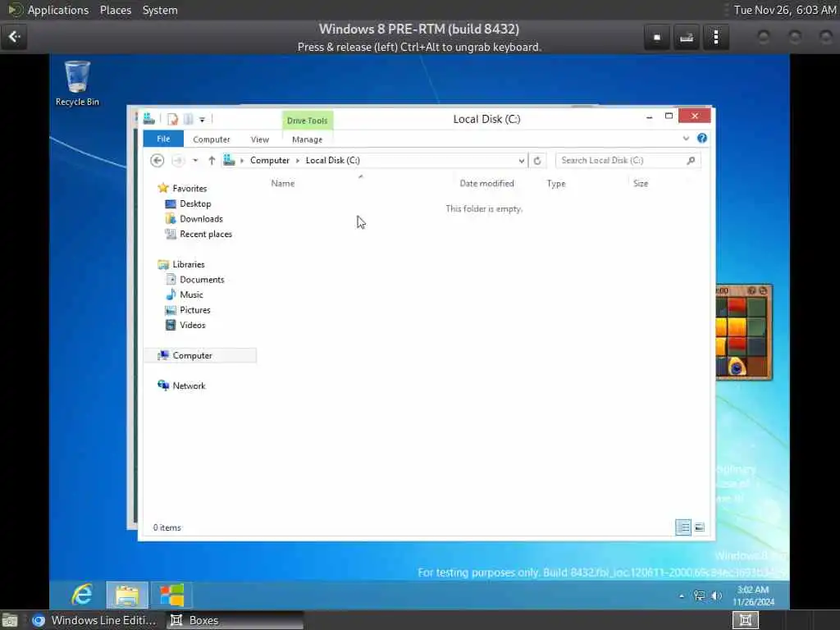840x630 pixels.
Task: Open the Manage ribbon tab
Action: (x=307, y=139)
